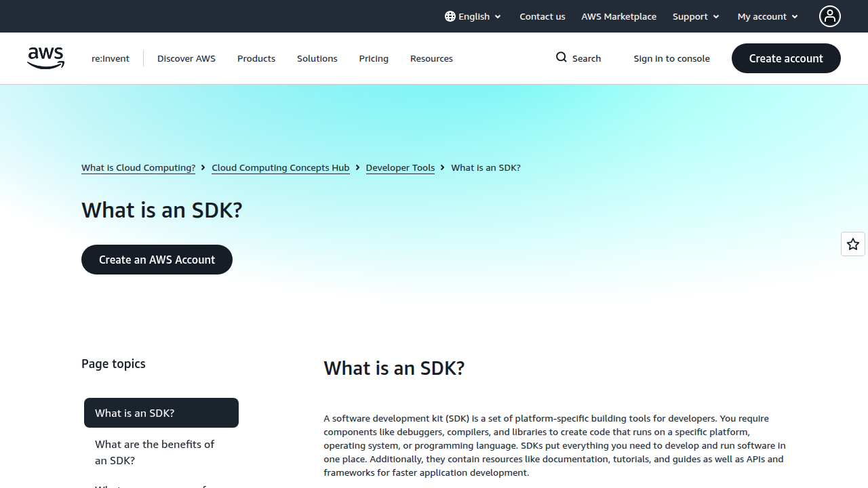Click Sign in to console
This screenshot has width=868, height=488.
point(672,58)
